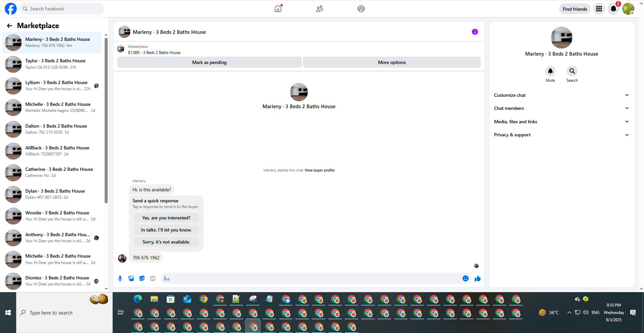This screenshot has height=333, width=644.
Task: Open Catherine's conversation
Action: pos(52,173)
